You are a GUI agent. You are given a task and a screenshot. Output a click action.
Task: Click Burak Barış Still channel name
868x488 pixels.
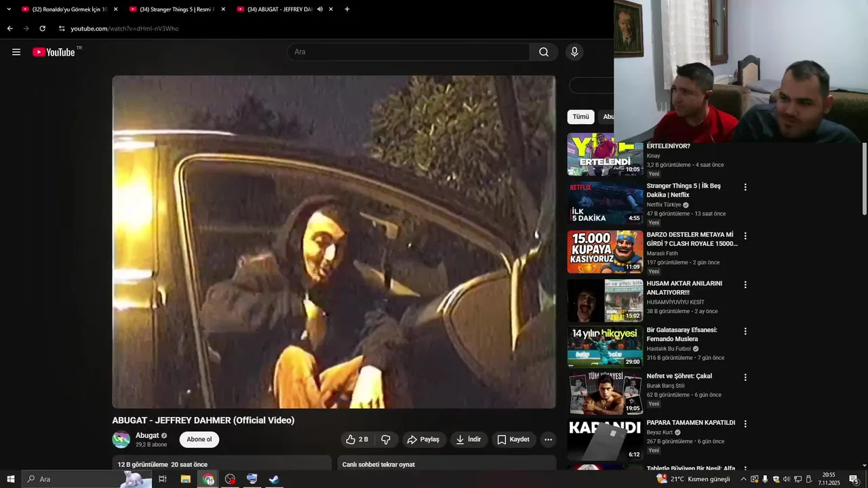(665, 386)
